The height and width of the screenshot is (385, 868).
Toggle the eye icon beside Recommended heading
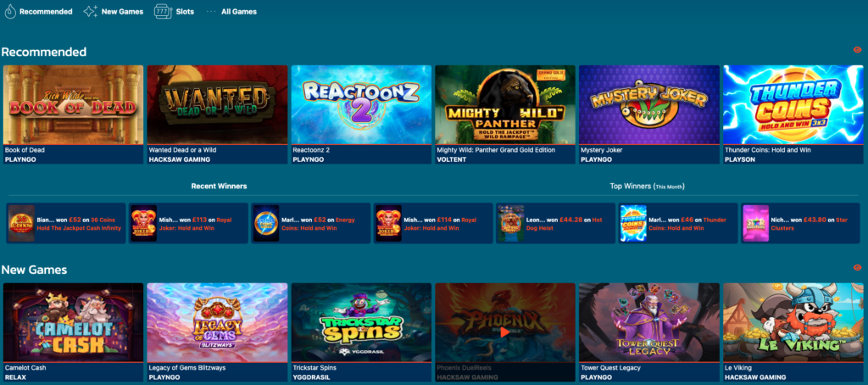coord(858,50)
